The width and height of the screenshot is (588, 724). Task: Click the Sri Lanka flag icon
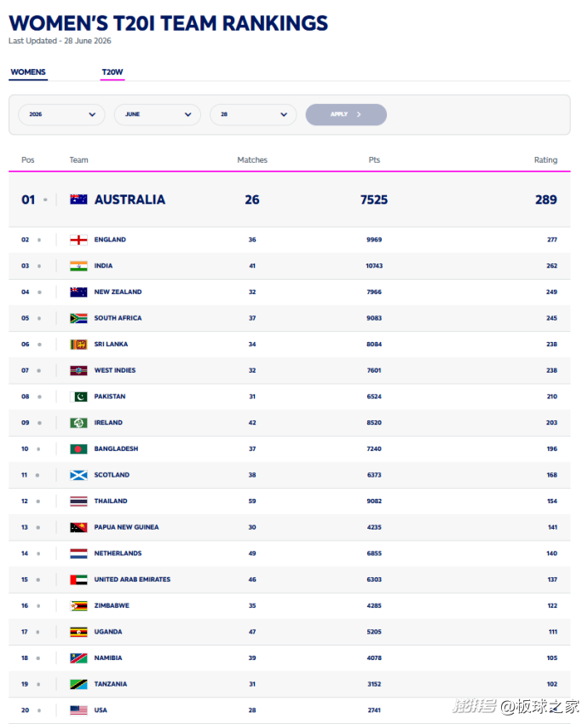click(78, 345)
